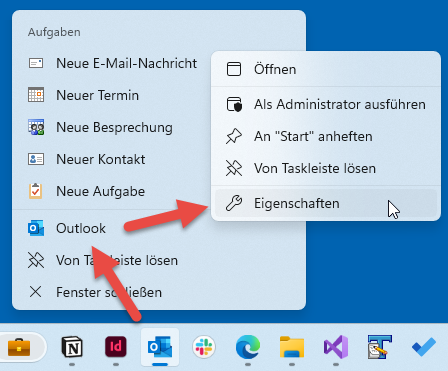Open the Notion taskbar icon
448x371 pixels.
point(72,347)
